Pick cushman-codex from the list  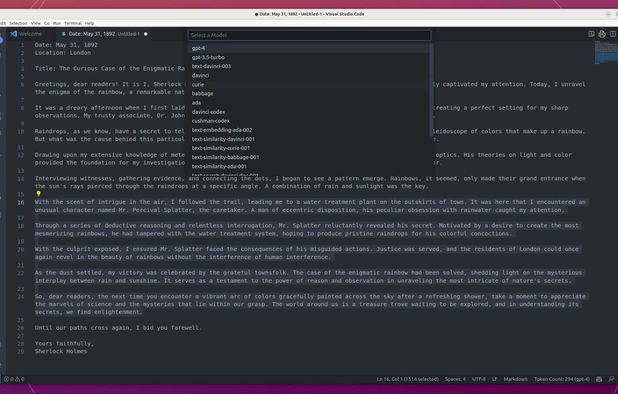(309, 121)
